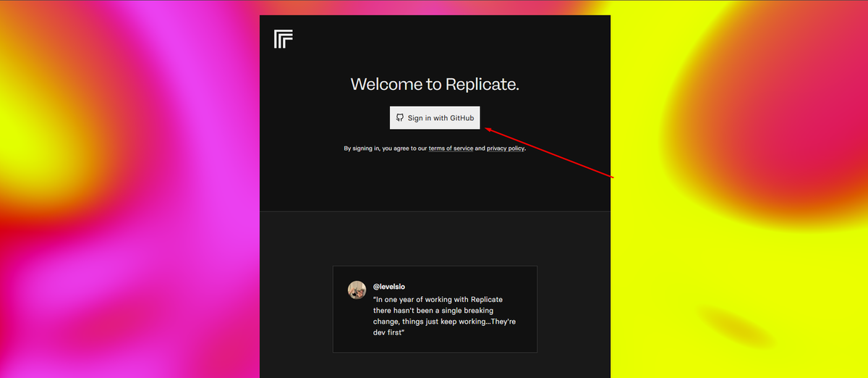This screenshot has width=868, height=378.
Task: Click the levelsio testimonial quote text
Action: pos(445,316)
